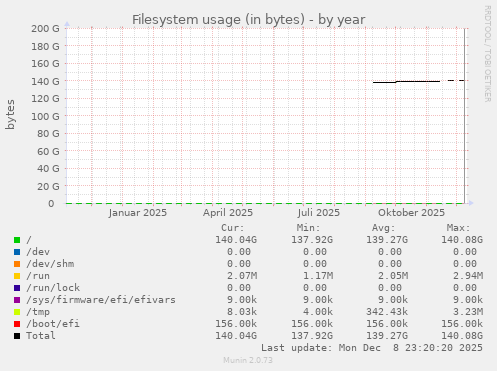
Task: Click the y-axis arrowhead at graph's top
Action: [67, 24]
